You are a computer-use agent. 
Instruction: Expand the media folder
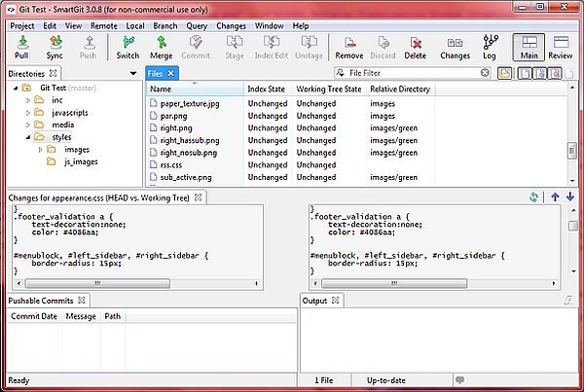[x=28, y=125]
